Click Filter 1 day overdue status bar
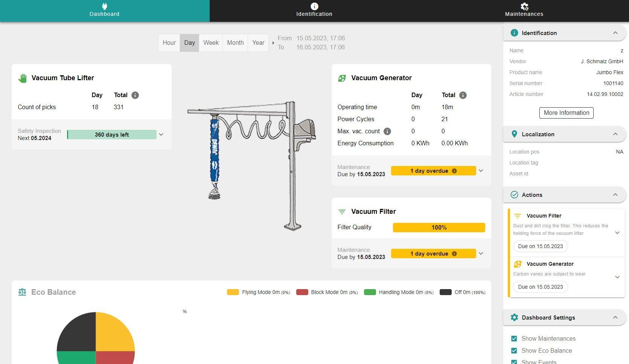 433,254
